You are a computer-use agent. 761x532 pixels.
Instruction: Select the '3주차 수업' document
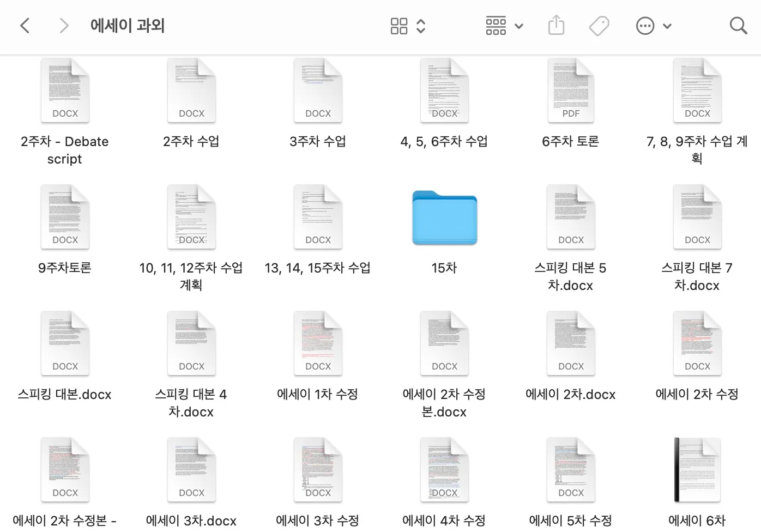click(318, 90)
